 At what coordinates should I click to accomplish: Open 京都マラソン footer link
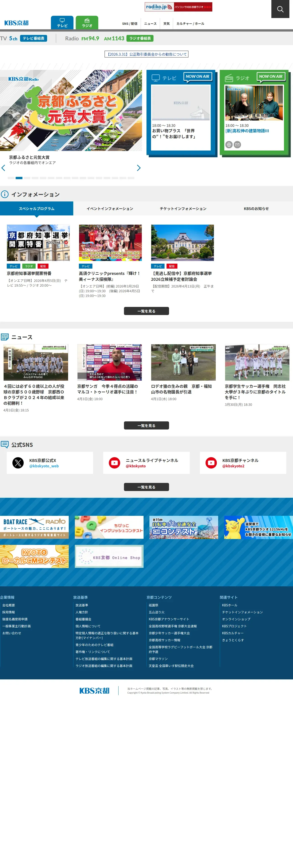click(x=158, y=659)
